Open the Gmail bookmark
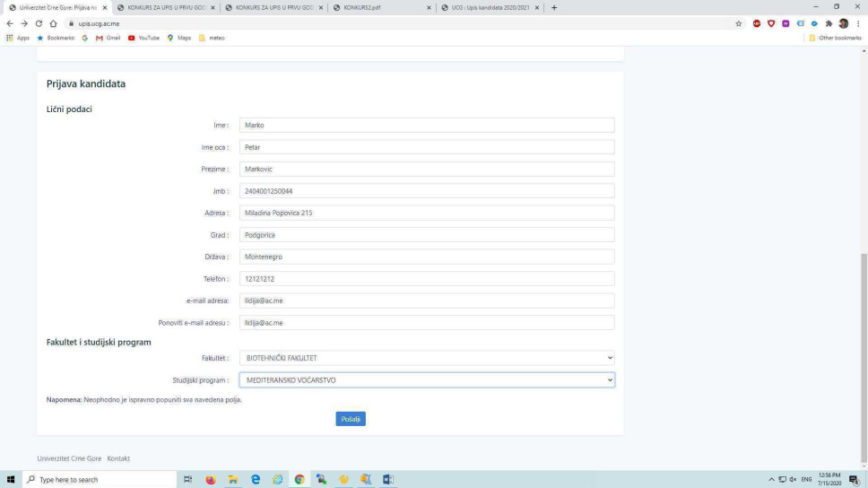 108,39
